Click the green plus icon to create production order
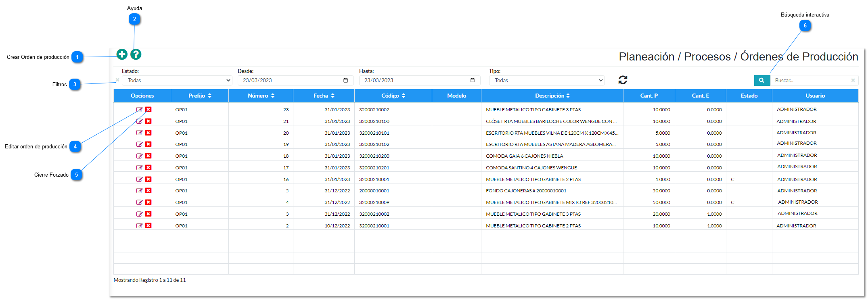Screen dimensions: 868x300 coord(122,54)
